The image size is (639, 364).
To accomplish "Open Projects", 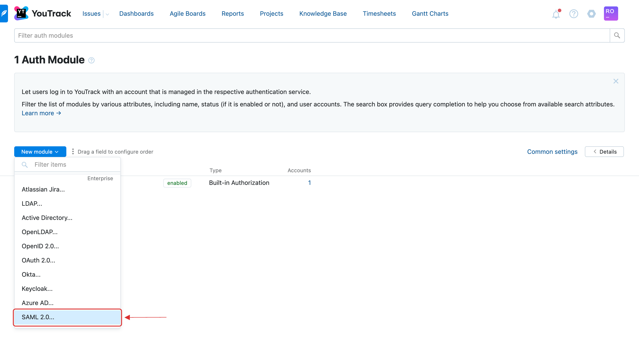I will click(271, 14).
